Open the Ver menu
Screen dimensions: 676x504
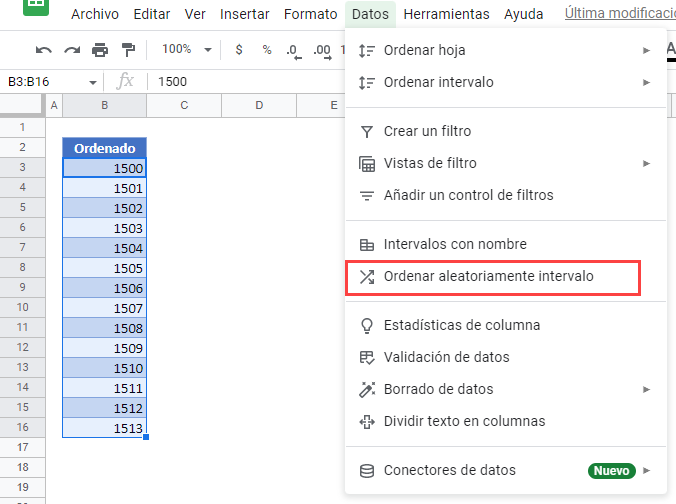click(195, 14)
